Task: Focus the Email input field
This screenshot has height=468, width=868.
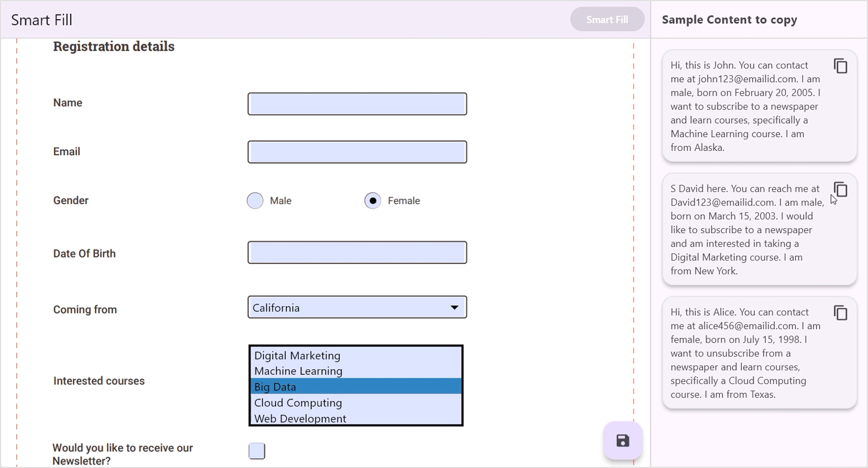Action: [357, 152]
